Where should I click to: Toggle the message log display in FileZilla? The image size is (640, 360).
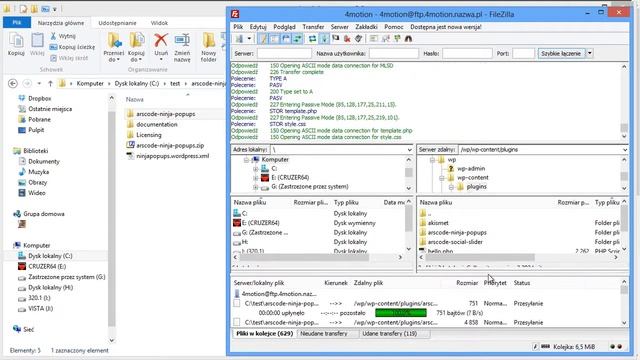pyautogui.click(x=263, y=39)
